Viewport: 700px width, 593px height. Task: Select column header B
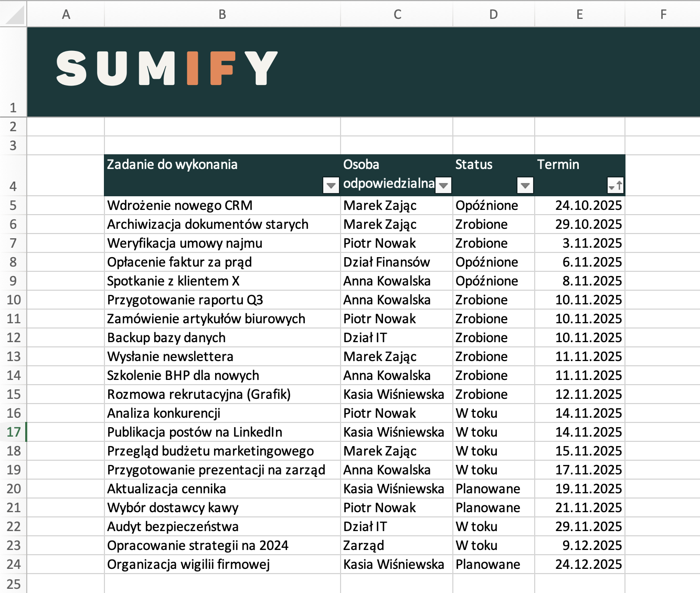click(x=222, y=14)
